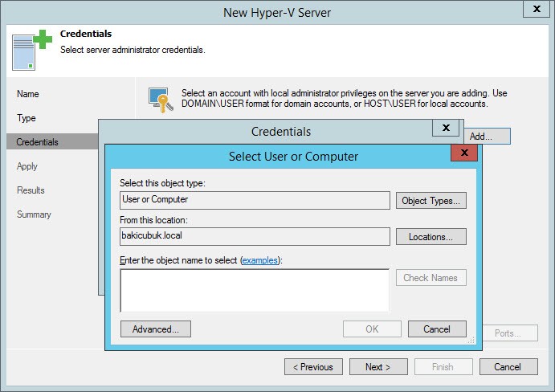Screen dimensions: 555x392
Task: Click the Credentials heading in wizard header
Action: (86, 34)
